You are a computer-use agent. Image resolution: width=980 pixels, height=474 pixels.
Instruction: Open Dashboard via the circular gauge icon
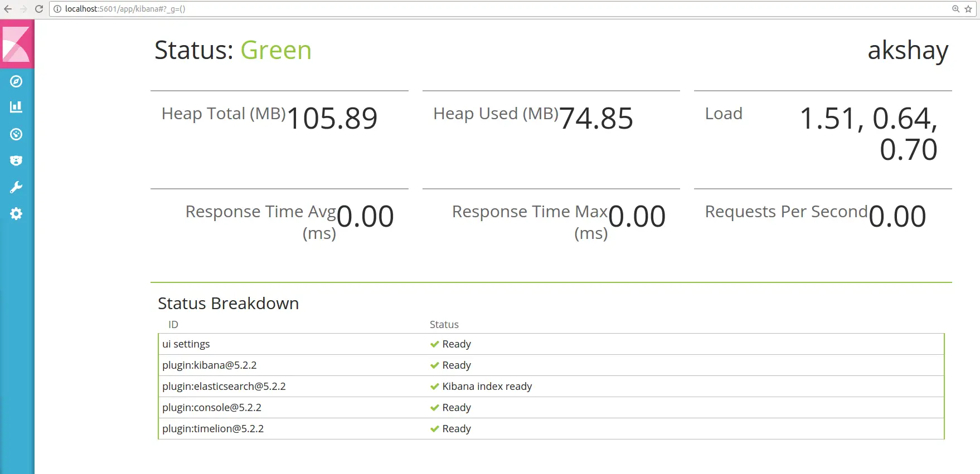(x=16, y=134)
